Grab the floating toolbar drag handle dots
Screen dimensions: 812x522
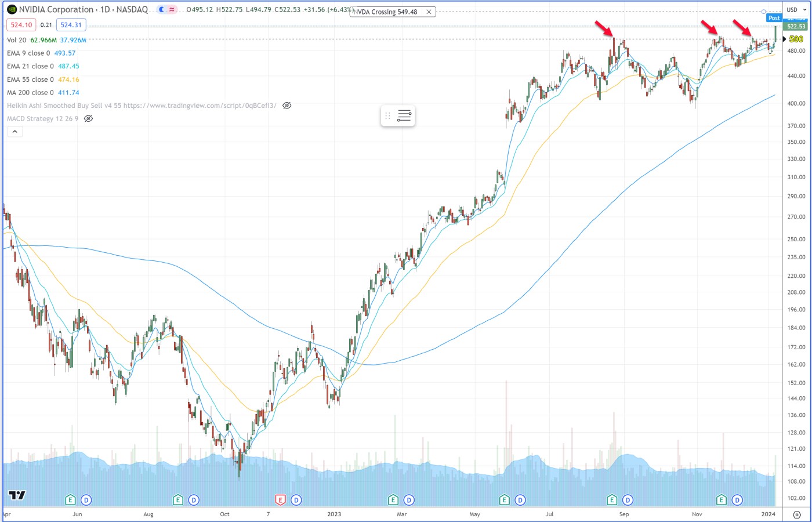pos(387,116)
